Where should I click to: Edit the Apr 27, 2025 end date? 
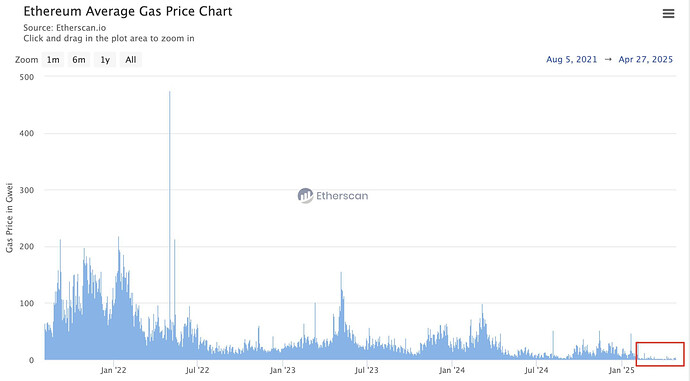(646, 59)
